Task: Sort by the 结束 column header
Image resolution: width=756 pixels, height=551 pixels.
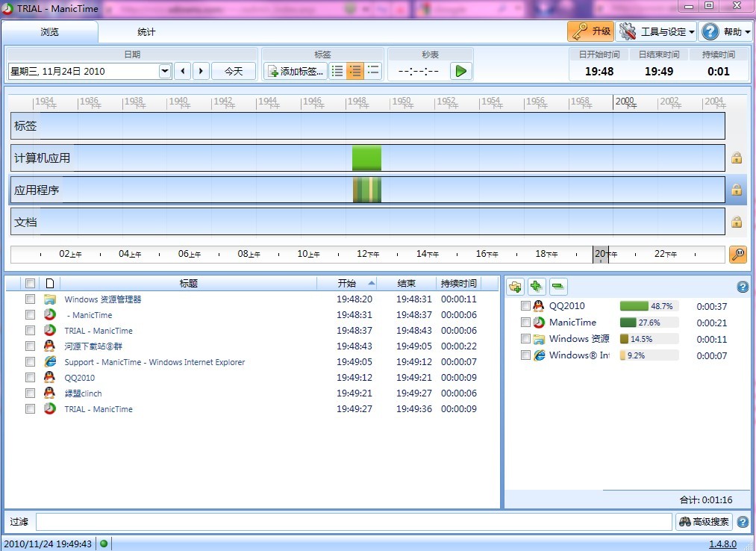Action: click(x=407, y=283)
